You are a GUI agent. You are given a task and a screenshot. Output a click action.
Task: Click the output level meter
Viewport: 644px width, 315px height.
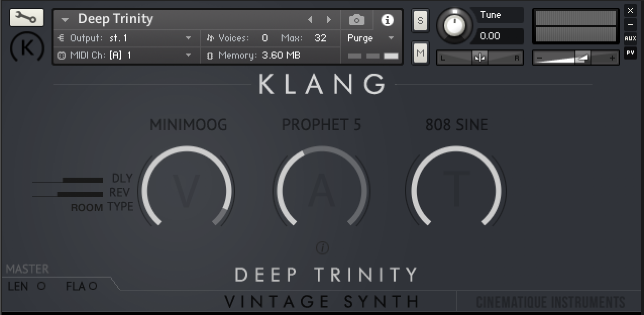[576, 26]
